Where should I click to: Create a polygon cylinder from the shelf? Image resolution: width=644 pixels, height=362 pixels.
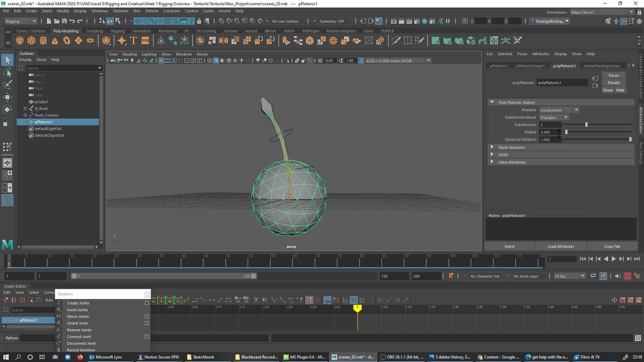click(43, 41)
